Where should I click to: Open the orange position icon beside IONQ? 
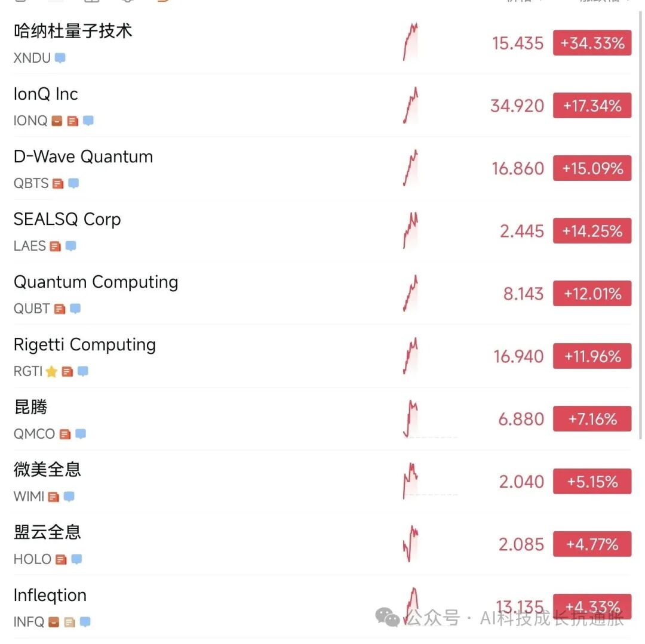[x=57, y=121]
